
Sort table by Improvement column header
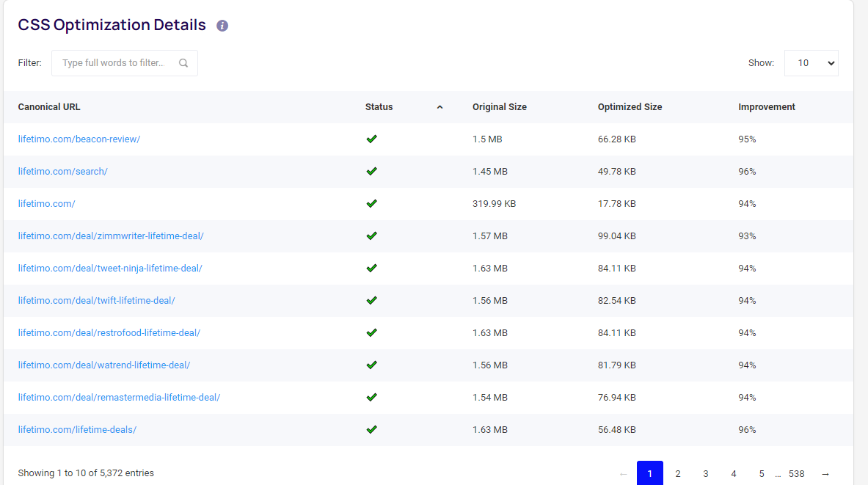coord(766,107)
